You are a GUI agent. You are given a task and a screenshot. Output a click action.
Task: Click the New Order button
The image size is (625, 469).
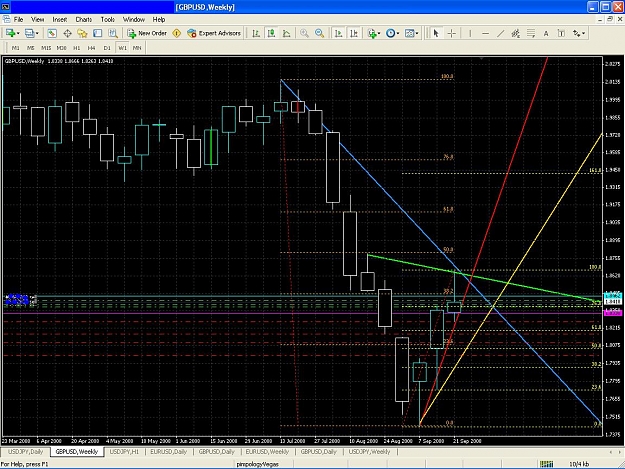coord(147,33)
